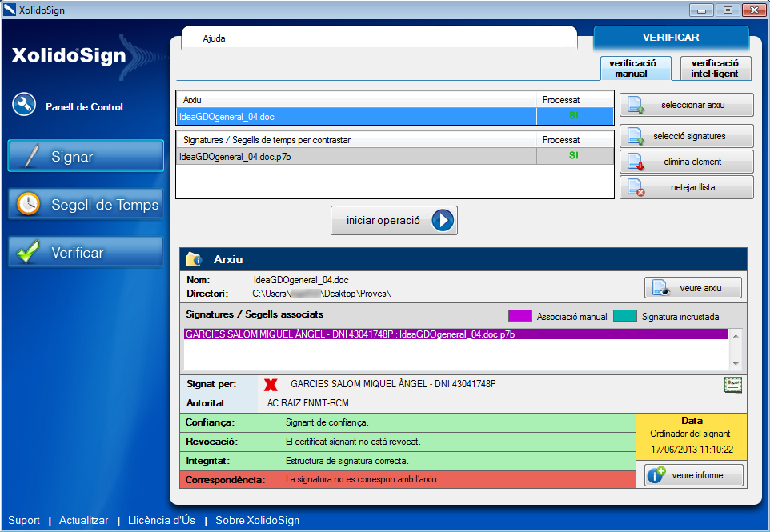
Task: Select the VERIFICAR header tab
Action: tap(671, 38)
